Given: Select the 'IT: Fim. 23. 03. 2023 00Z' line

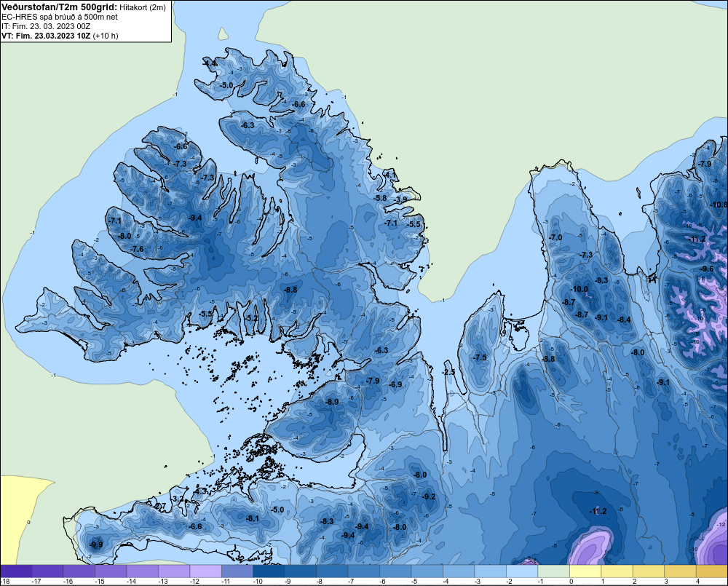Looking at the screenshot, I should (46, 26).
